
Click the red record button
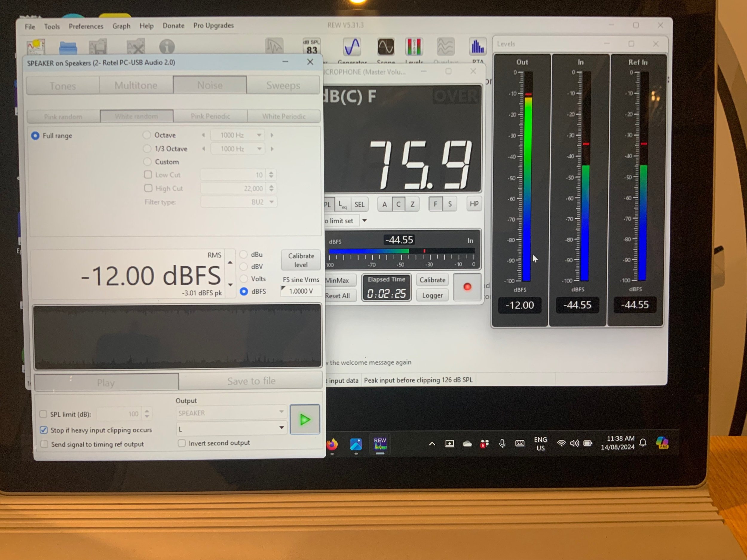467,287
